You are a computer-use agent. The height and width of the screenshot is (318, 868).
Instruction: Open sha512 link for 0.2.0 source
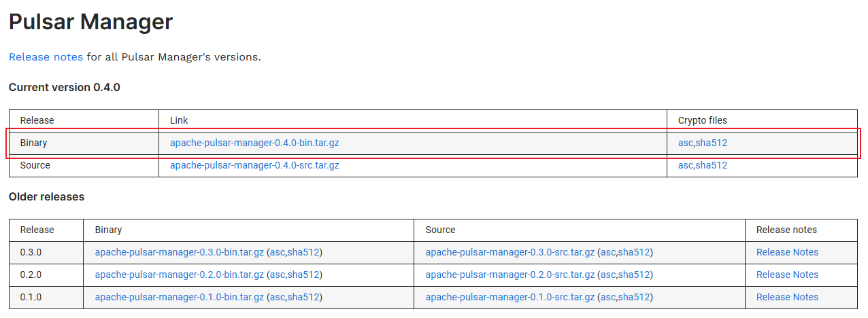point(634,275)
